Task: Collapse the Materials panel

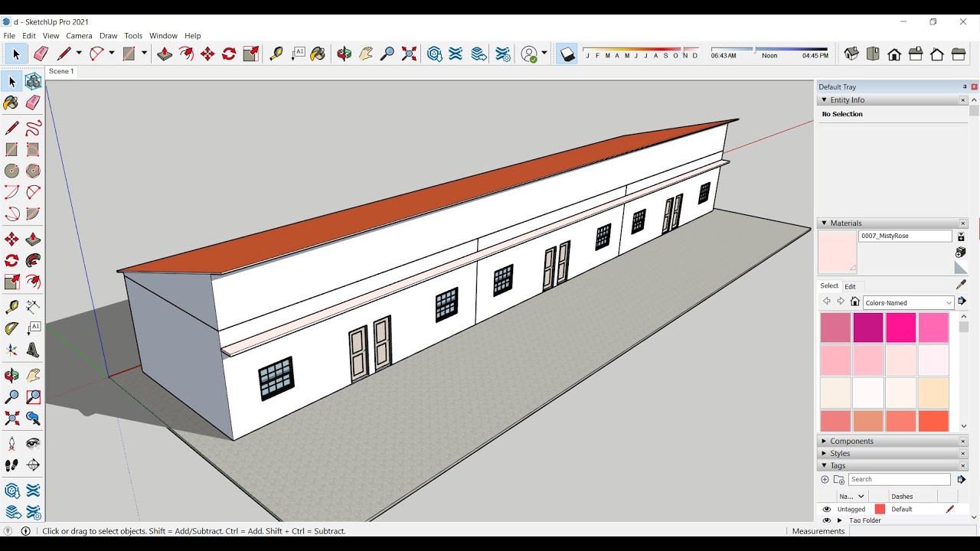Action: (x=824, y=223)
